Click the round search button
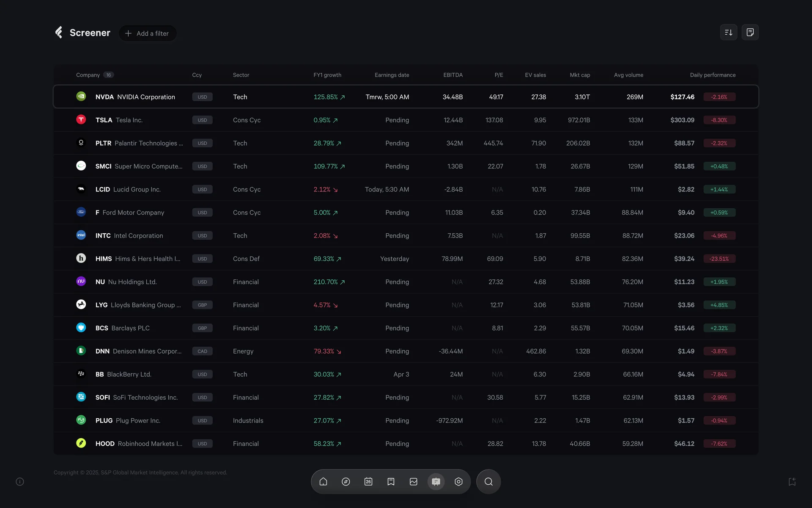 pos(488,482)
